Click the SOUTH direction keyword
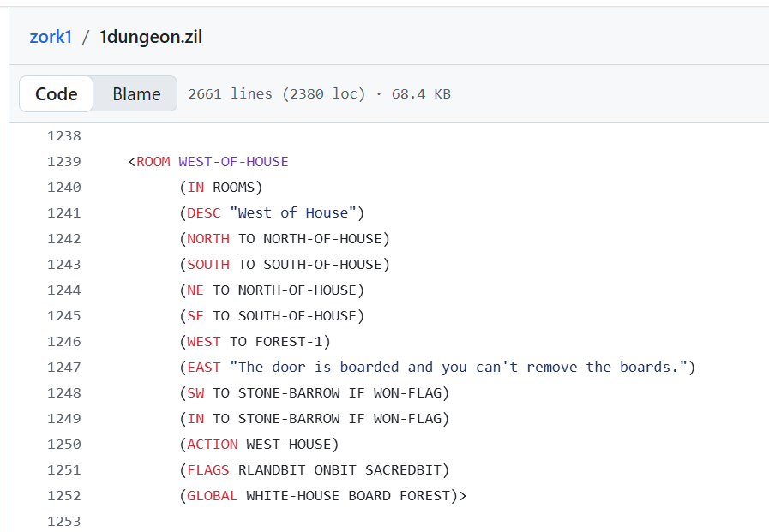The height and width of the screenshot is (532, 769). [208, 265]
